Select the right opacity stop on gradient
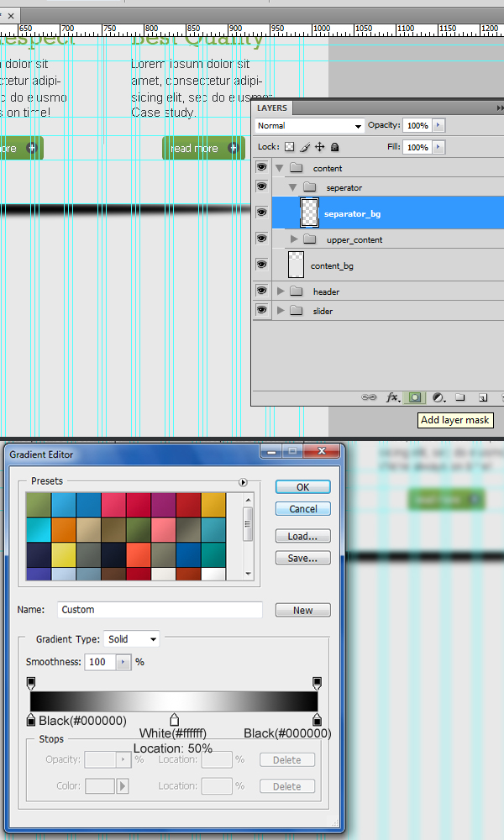Viewport: 504px width, 840px height. click(317, 683)
